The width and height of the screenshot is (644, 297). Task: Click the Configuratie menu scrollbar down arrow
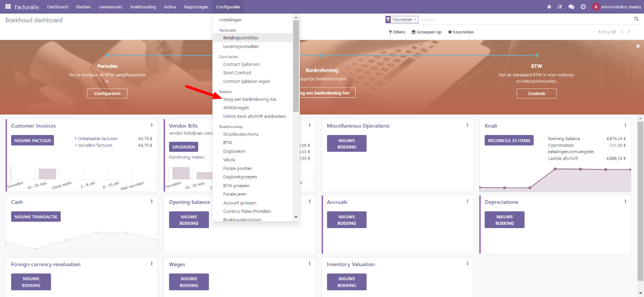coord(296,217)
